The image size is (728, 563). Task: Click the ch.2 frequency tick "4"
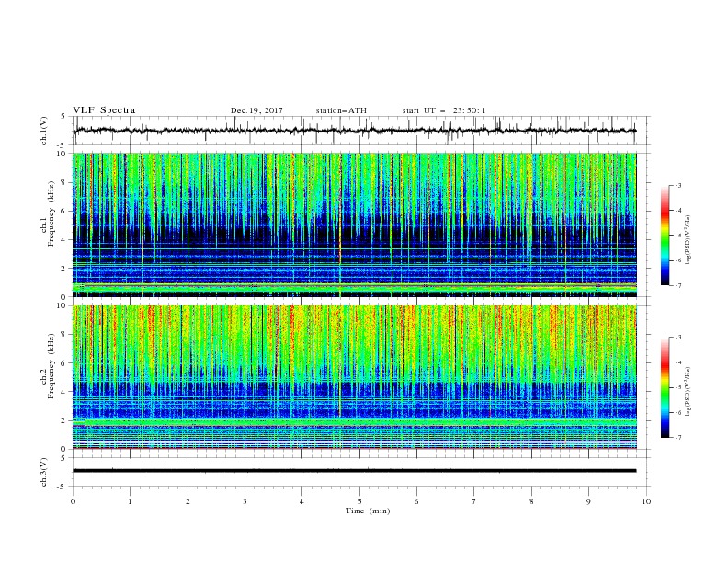point(64,392)
